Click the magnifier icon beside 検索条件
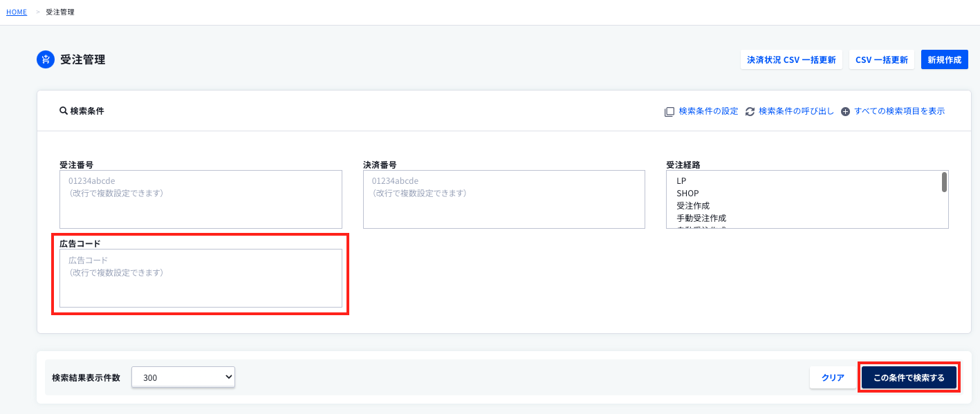 coord(64,111)
